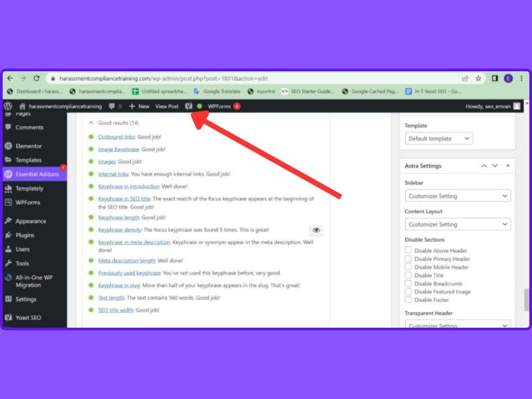Open the Content Layout dropdown
Image resolution: width=532 pixels, height=399 pixels.
pyautogui.click(x=458, y=225)
